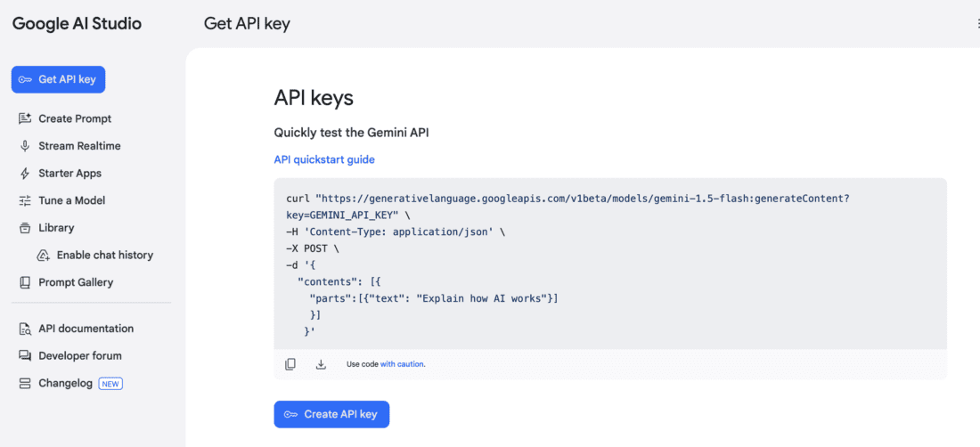Click the Library archive box icon
The width and height of the screenshot is (980, 447).
[x=25, y=228]
